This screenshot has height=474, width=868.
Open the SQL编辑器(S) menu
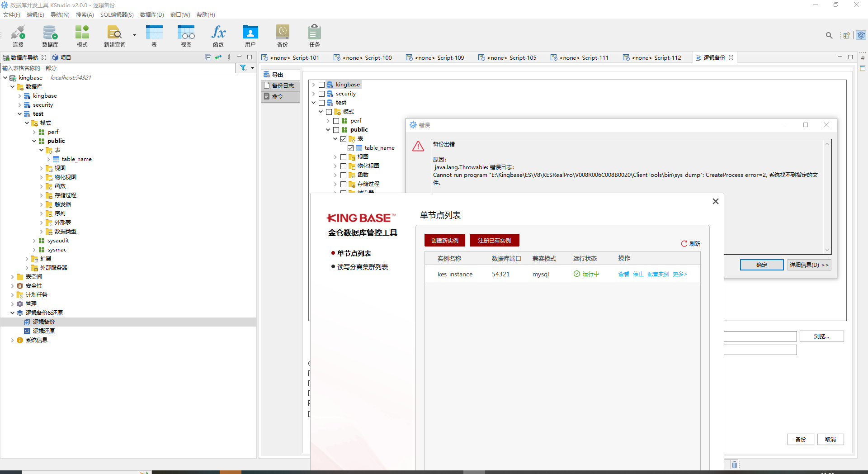pos(117,15)
